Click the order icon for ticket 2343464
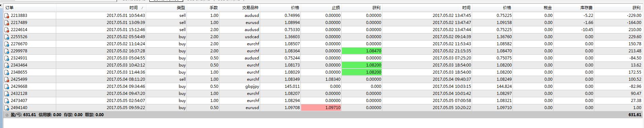The width and height of the screenshot is (644, 128). click(6, 65)
